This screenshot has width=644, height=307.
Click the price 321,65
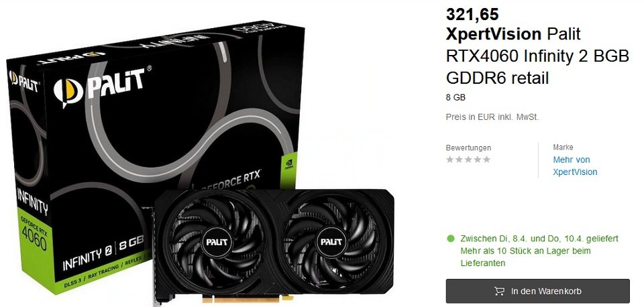coord(472,14)
